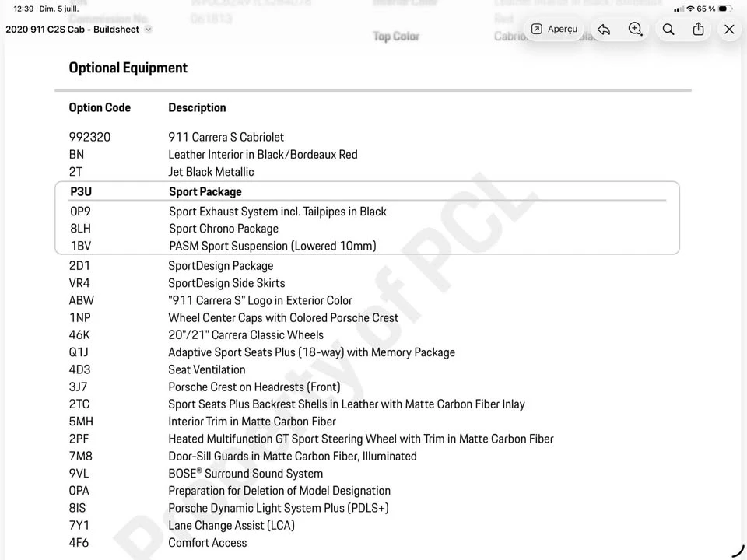Select the Description column header
Screen dimensions: 747x560
(x=197, y=107)
